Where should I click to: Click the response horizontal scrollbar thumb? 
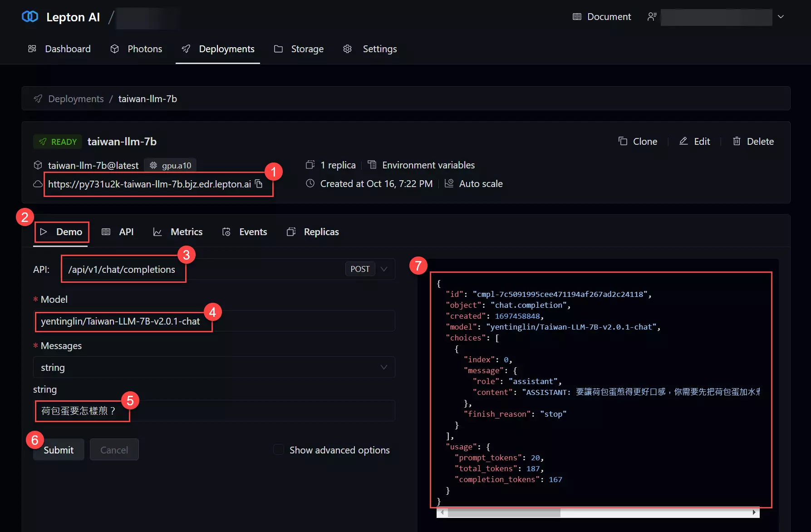(x=504, y=512)
